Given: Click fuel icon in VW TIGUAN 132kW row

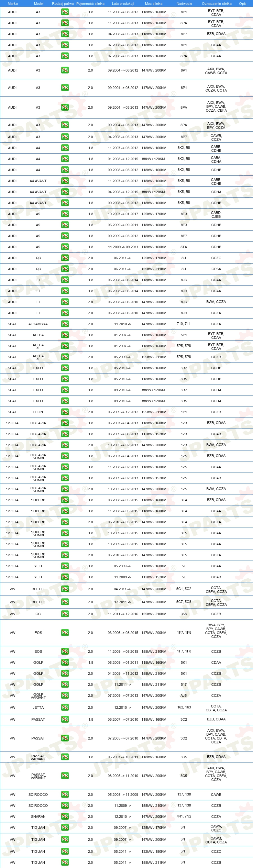Looking at the screenshot, I should click(x=65, y=851).
